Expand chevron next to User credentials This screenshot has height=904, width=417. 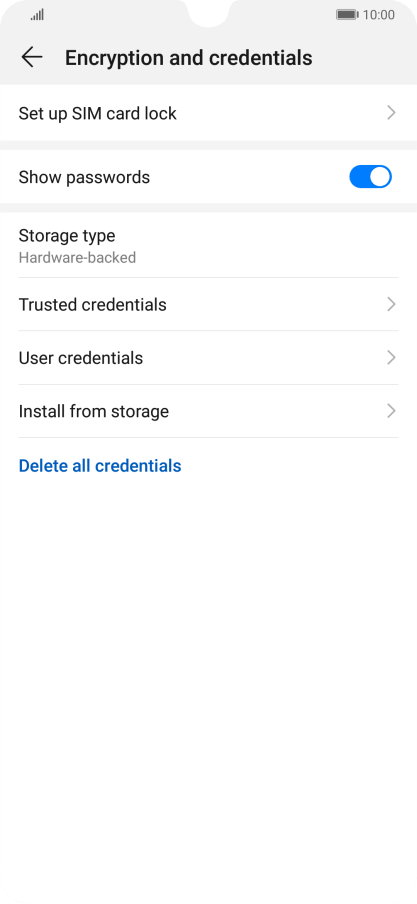[x=391, y=358]
